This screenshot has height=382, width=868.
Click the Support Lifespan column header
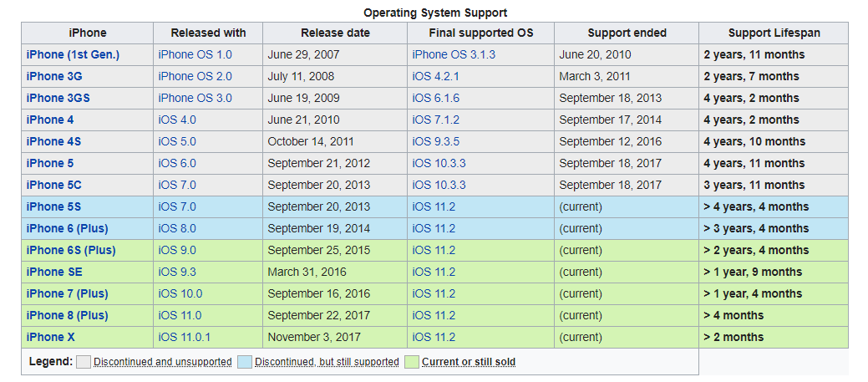click(x=774, y=33)
